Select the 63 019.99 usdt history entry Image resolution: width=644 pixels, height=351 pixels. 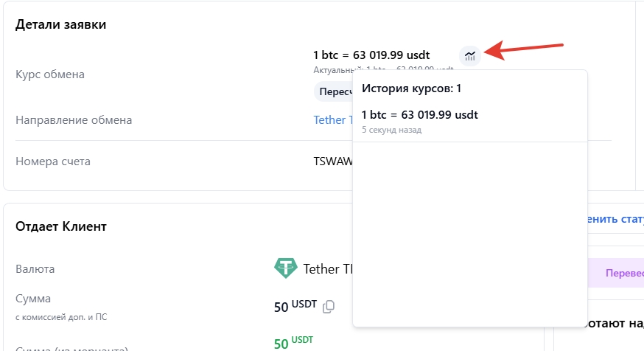point(419,115)
